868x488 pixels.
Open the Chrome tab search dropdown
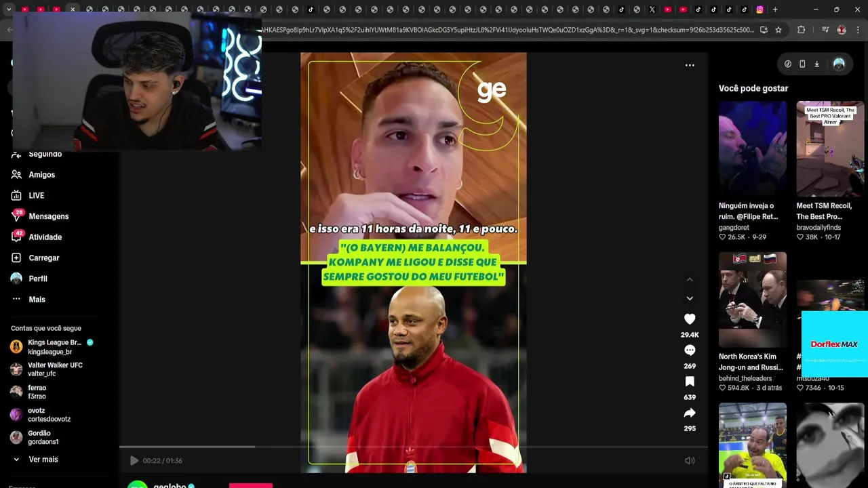(9, 9)
